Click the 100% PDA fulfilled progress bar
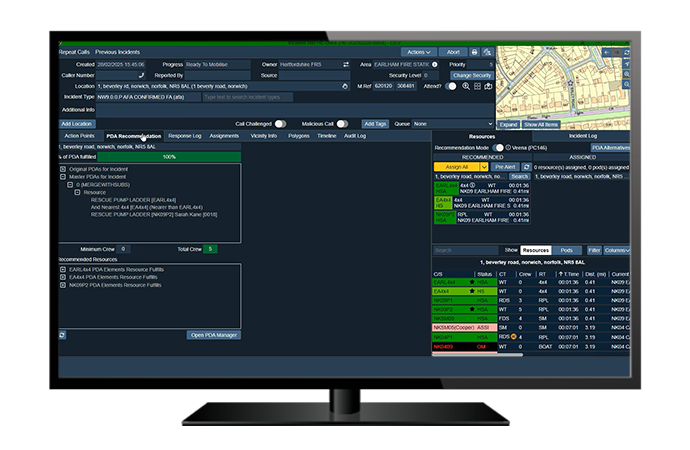690x450 pixels. (169, 157)
